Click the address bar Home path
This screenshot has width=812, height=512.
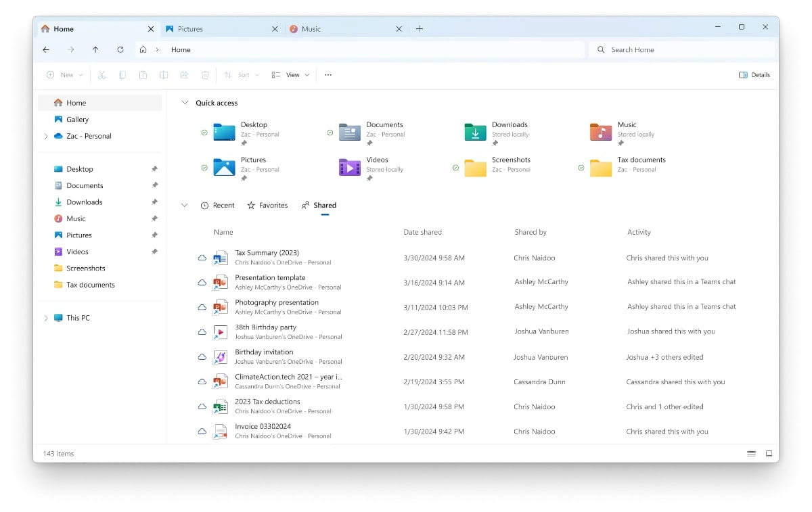pos(181,49)
